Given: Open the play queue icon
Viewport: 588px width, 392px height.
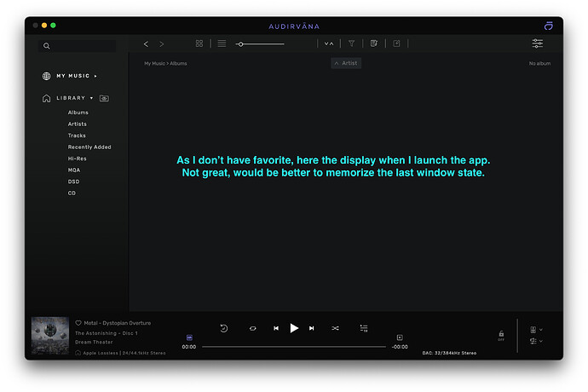Looking at the screenshot, I should (364, 328).
